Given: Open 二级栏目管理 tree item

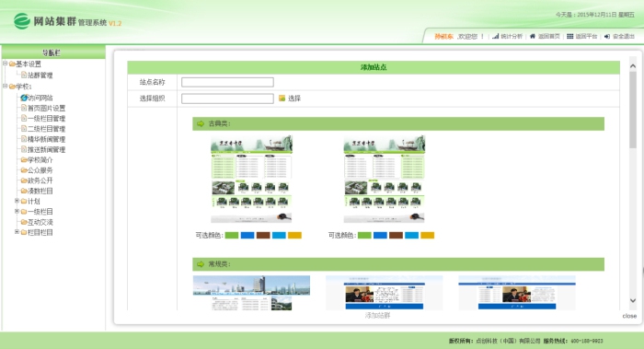Looking at the screenshot, I should point(46,129).
